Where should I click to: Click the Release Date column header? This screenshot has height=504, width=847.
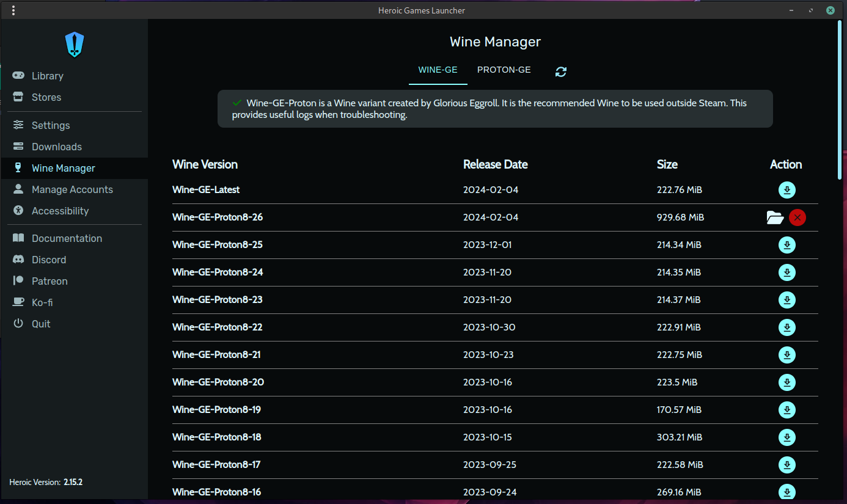point(496,164)
